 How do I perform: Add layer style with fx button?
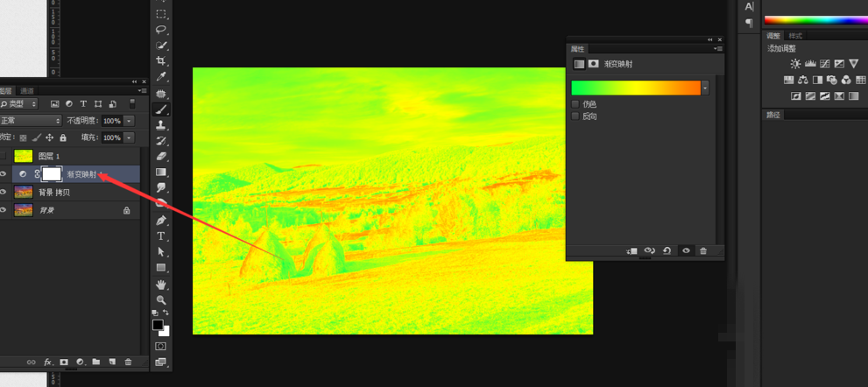[x=48, y=362]
